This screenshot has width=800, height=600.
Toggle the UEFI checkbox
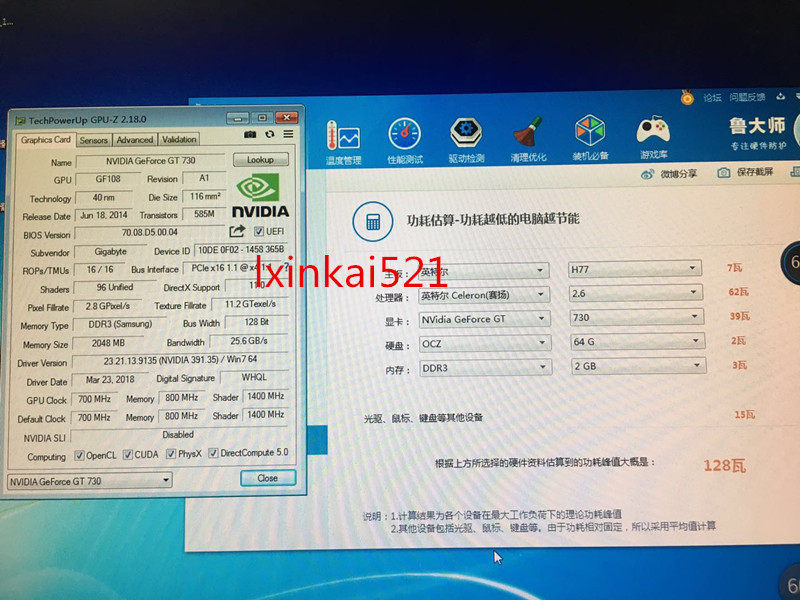pyautogui.click(x=259, y=231)
